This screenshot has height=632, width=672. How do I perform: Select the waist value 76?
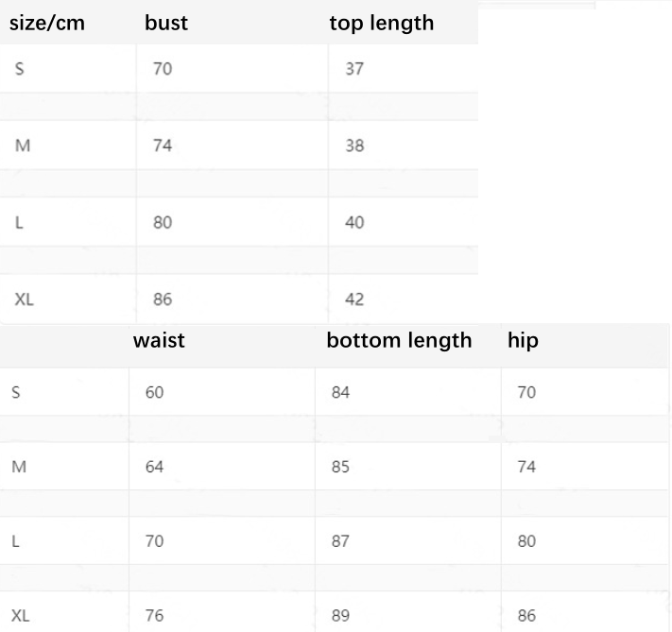(x=154, y=615)
